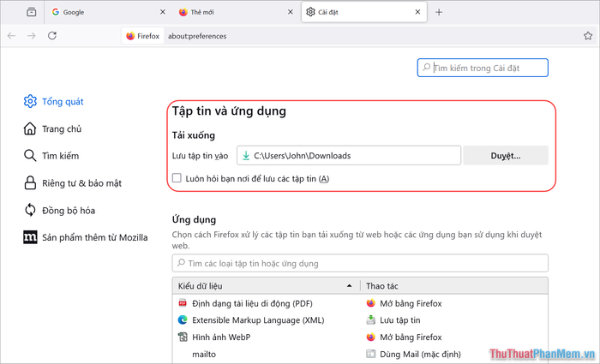Click the Mail app icon beside Dùng Mail
The image size is (600, 364).
[x=370, y=354]
